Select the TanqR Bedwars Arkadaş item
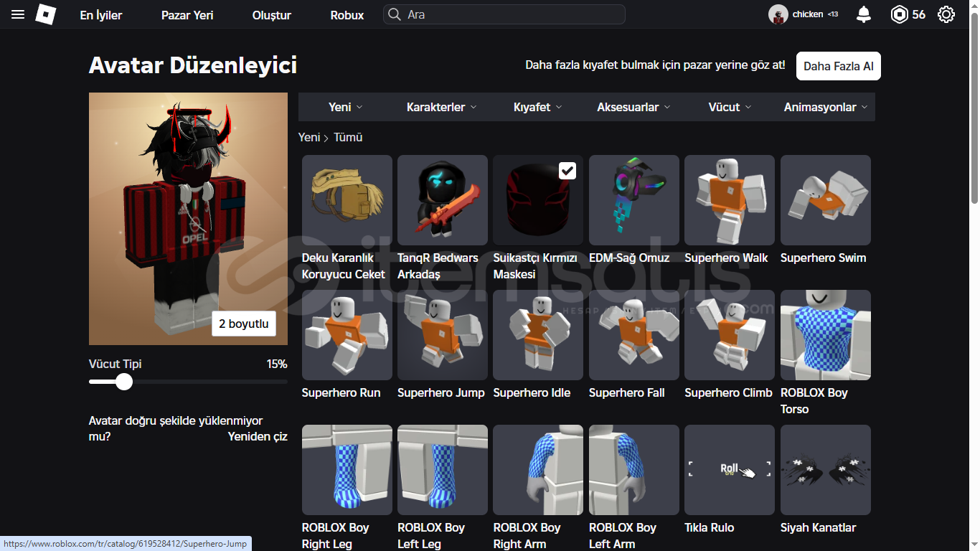The width and height of the screenshot is (980, 551). coord(443,200)
